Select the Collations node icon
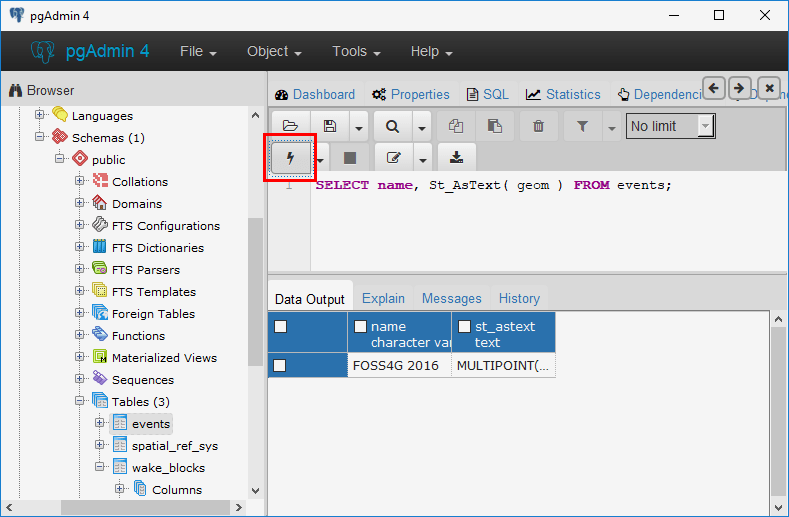 (100, 181)
